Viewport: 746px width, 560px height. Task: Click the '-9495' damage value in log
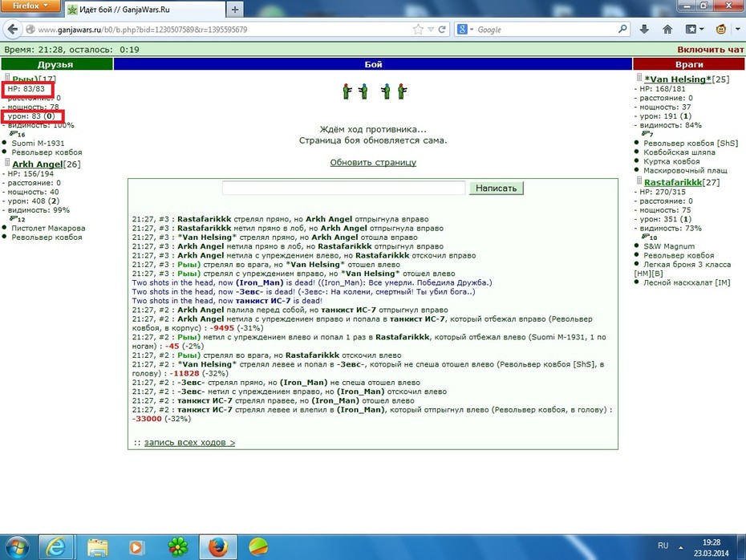[223, 328]
